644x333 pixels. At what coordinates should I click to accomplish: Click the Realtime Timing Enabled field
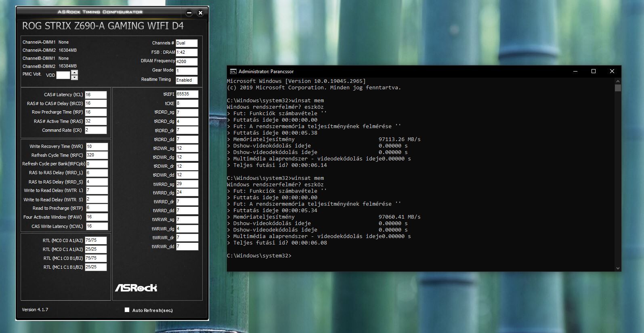click(187, 80)
